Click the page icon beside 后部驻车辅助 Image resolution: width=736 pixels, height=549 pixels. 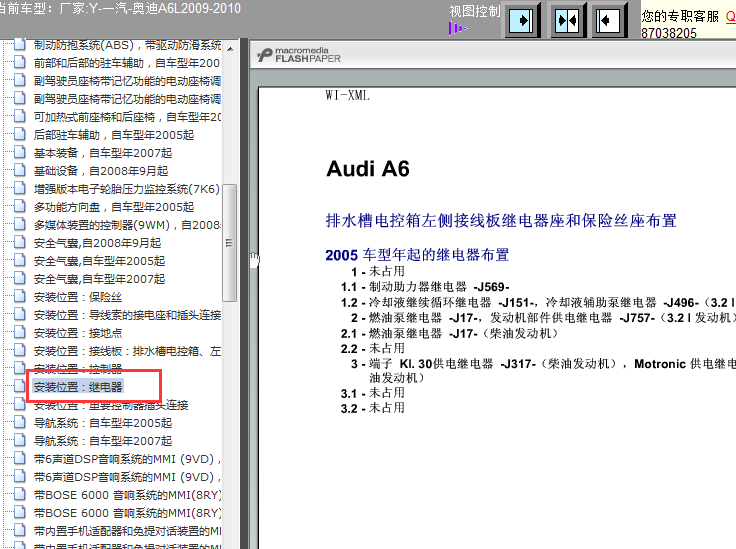click(x=19, y=135)
